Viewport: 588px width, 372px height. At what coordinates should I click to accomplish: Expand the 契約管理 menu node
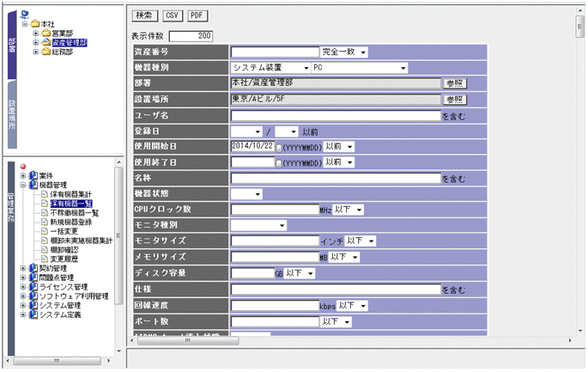[x=23, y=268]
